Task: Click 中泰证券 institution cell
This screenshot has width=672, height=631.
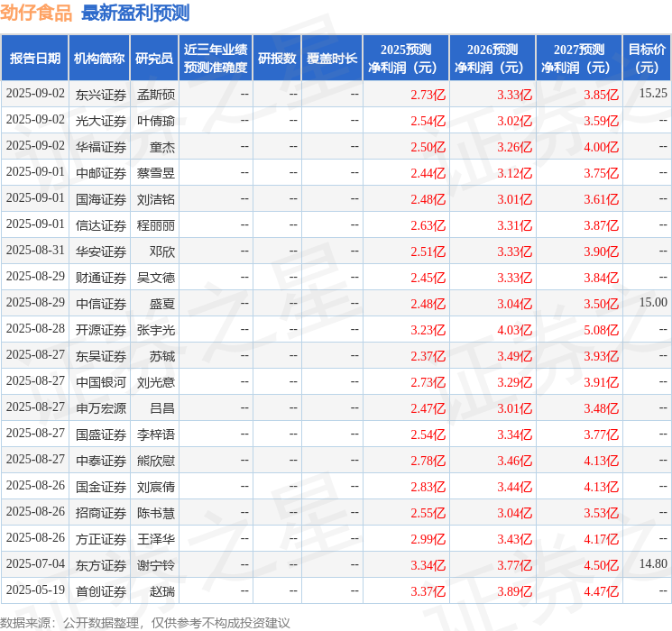Action: coord(101,461)
